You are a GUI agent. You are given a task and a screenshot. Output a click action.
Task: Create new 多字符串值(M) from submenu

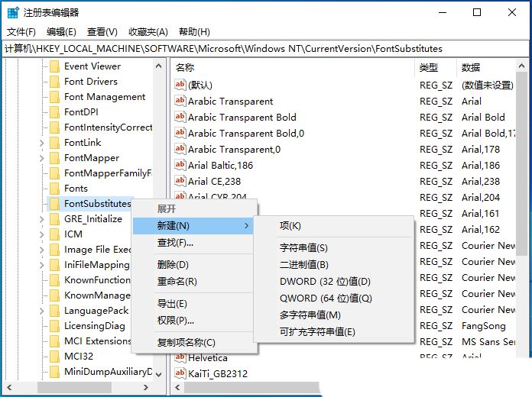[334, 315]
